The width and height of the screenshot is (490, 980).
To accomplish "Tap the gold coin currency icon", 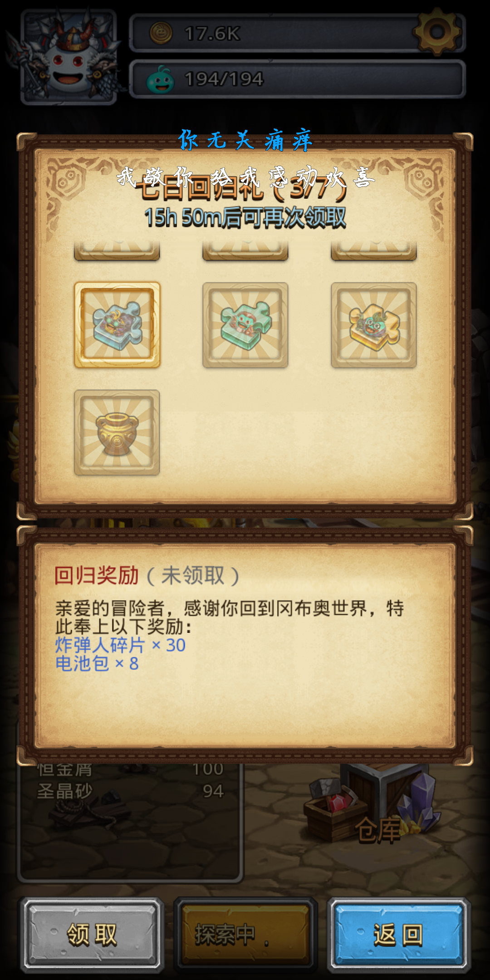I will click(161, 33).
